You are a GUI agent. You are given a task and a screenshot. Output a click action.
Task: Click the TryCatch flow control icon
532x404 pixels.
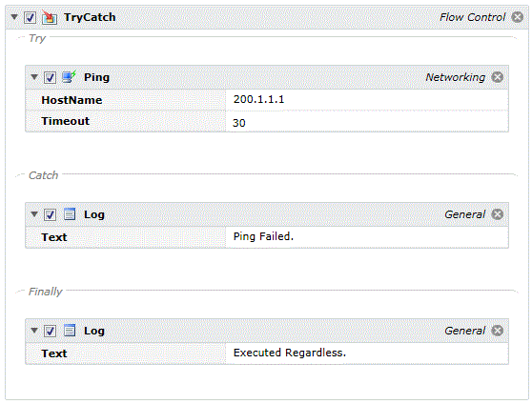(50, 17)
